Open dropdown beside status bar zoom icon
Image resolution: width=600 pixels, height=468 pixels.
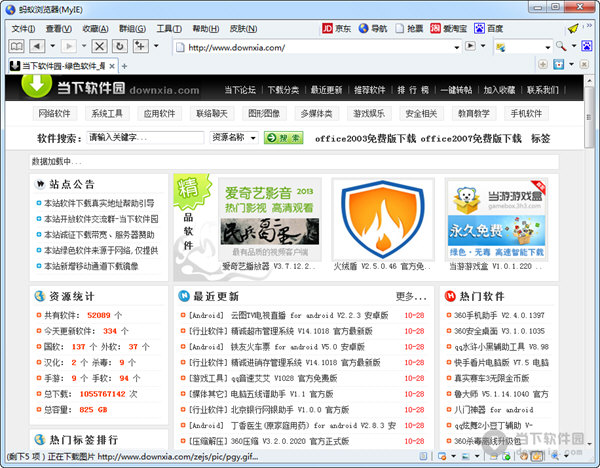566,456
